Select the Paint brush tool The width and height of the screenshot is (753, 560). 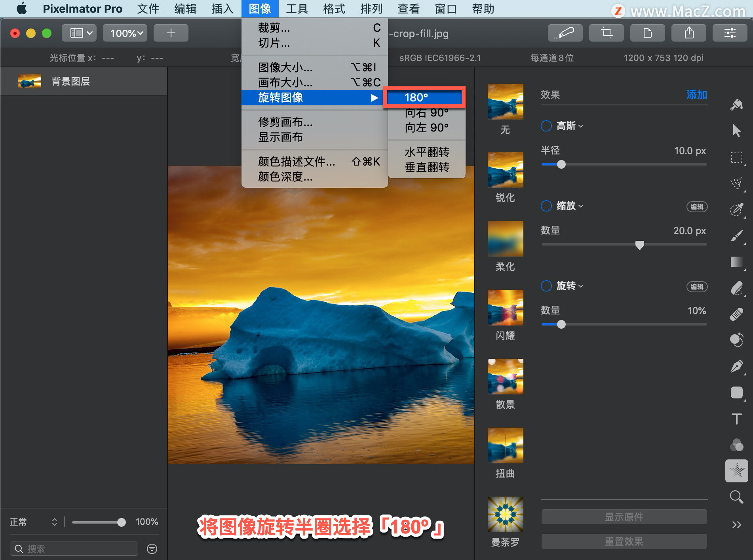[736, 236]
